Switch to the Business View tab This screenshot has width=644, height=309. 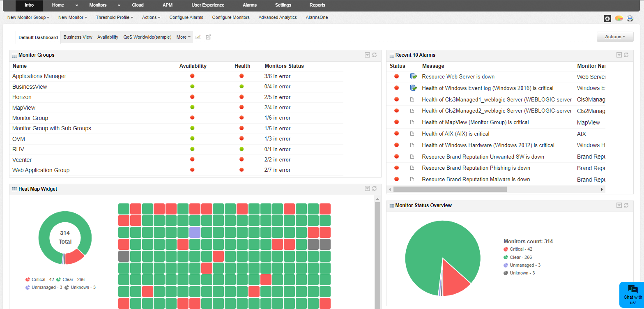tap(78, 37)
